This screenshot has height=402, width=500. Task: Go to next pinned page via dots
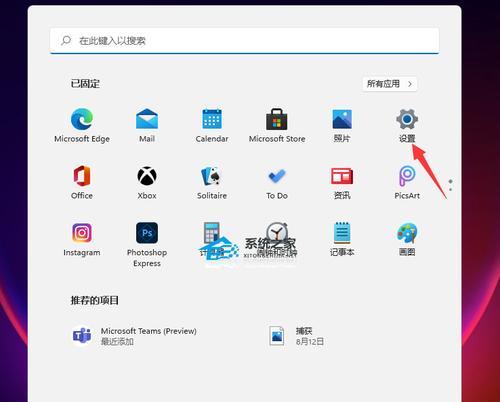pyautogui.click(x=451, y=185)
